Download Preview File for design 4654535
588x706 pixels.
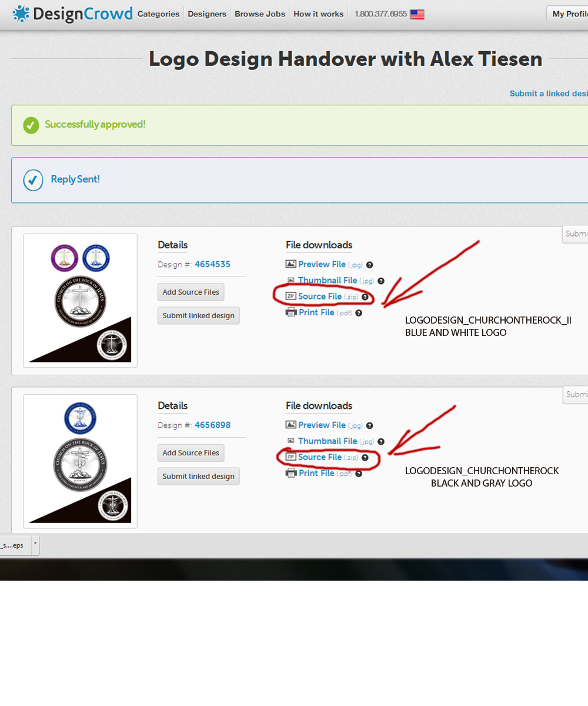click(322, 265)
